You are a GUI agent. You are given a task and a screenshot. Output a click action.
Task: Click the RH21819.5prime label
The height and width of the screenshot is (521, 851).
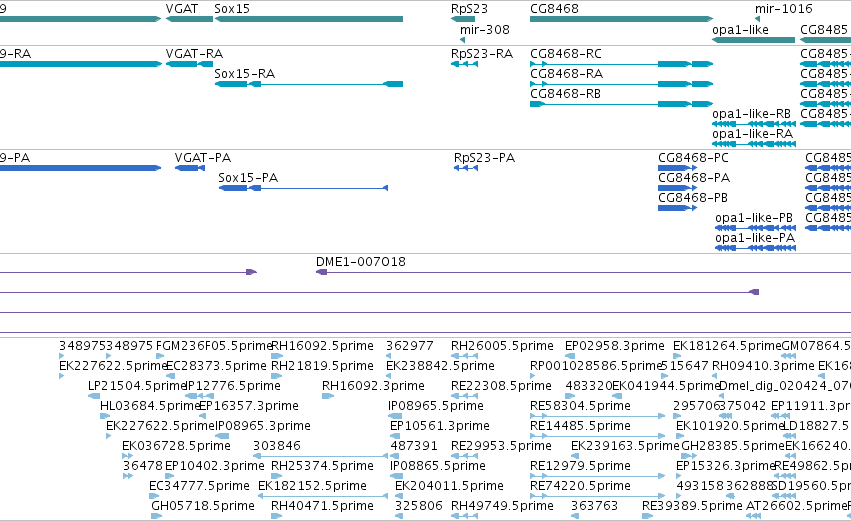[322, 366]
